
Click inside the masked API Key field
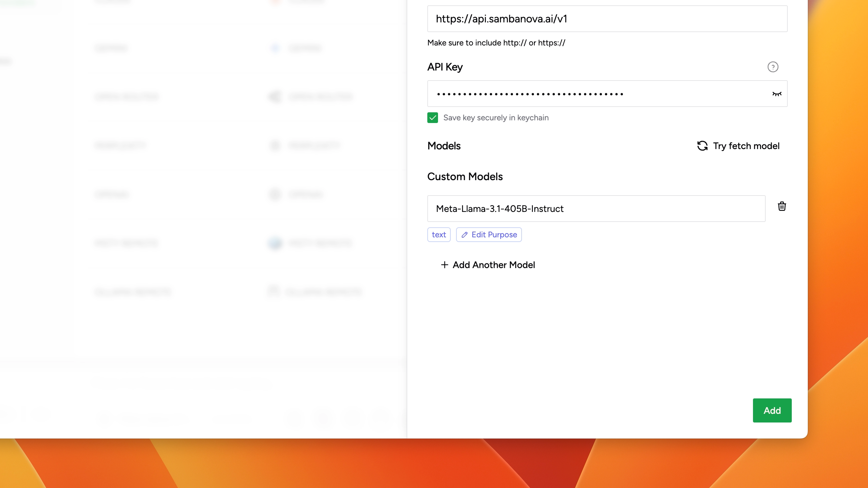[596, 94]
